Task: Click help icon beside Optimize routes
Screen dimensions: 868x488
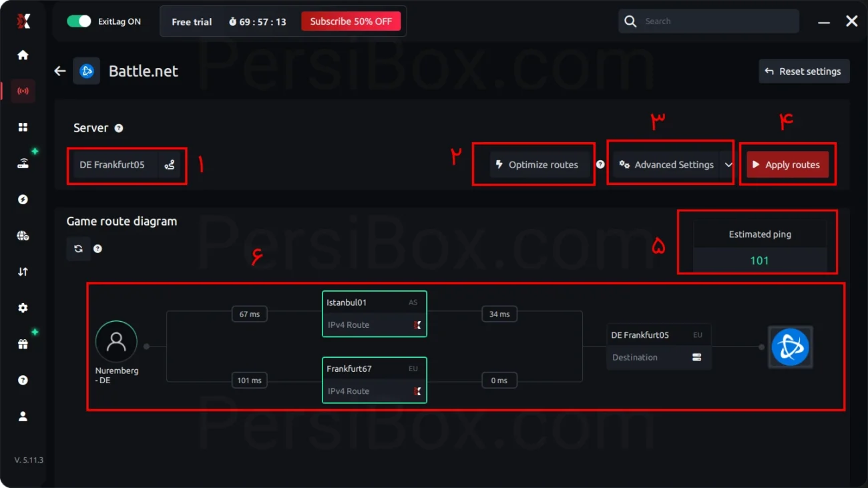Action: tap(600, 164)
